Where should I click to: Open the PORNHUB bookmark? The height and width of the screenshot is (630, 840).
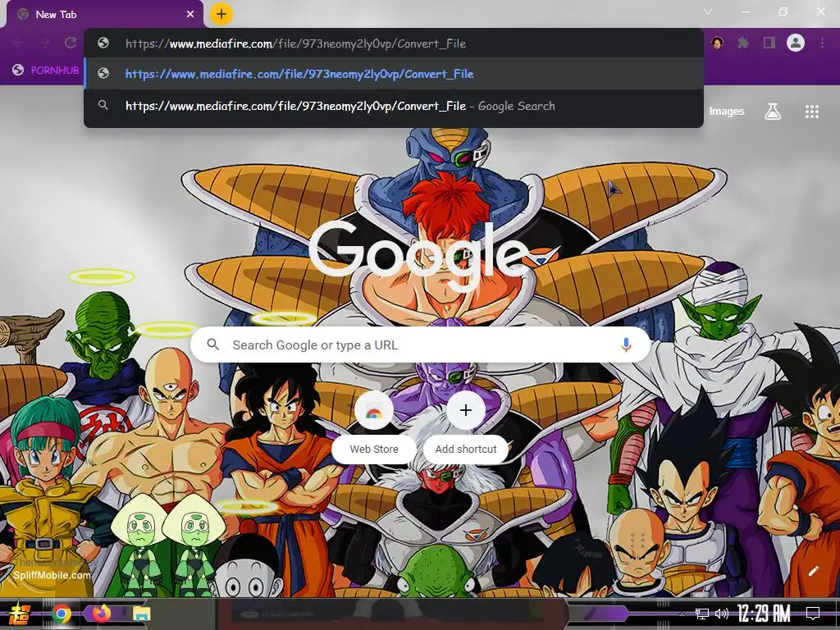coord(46,71)
